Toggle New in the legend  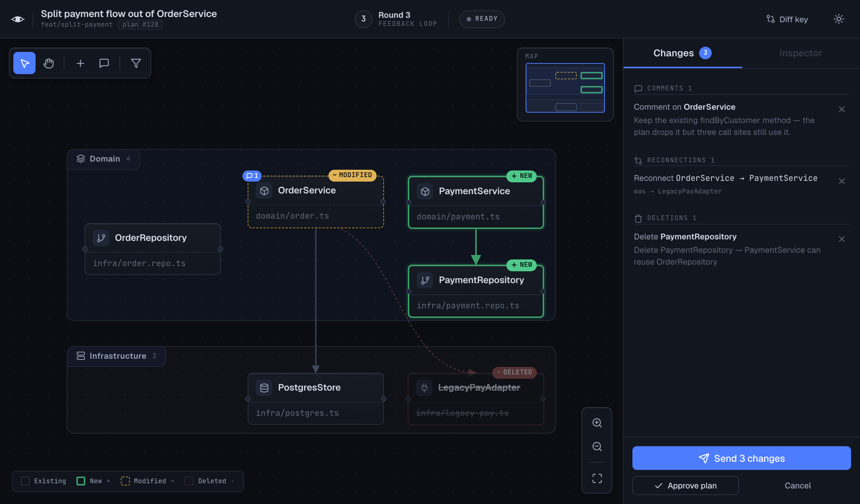click(x=93, y=481)
